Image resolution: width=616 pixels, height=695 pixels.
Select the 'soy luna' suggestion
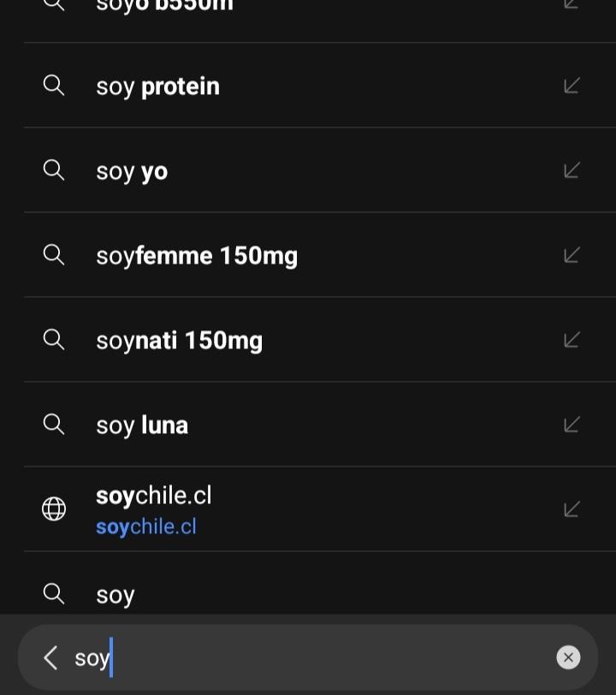click(x=142, y=425)
